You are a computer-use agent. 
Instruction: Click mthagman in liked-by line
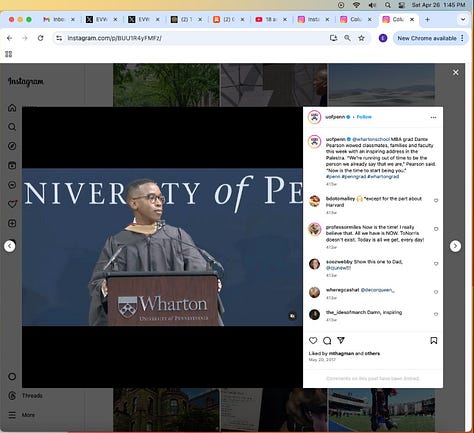[341, 353]
